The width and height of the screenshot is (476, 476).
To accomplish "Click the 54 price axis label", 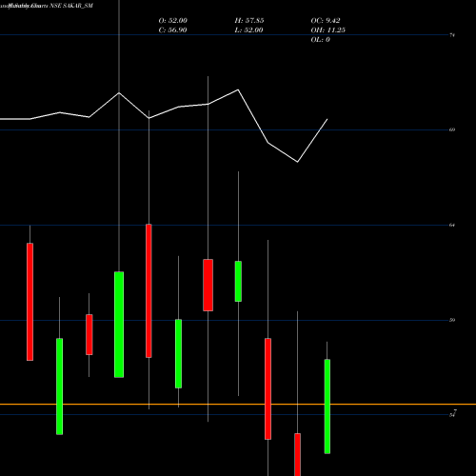I will pyautogui.click(x=452, y=415).
